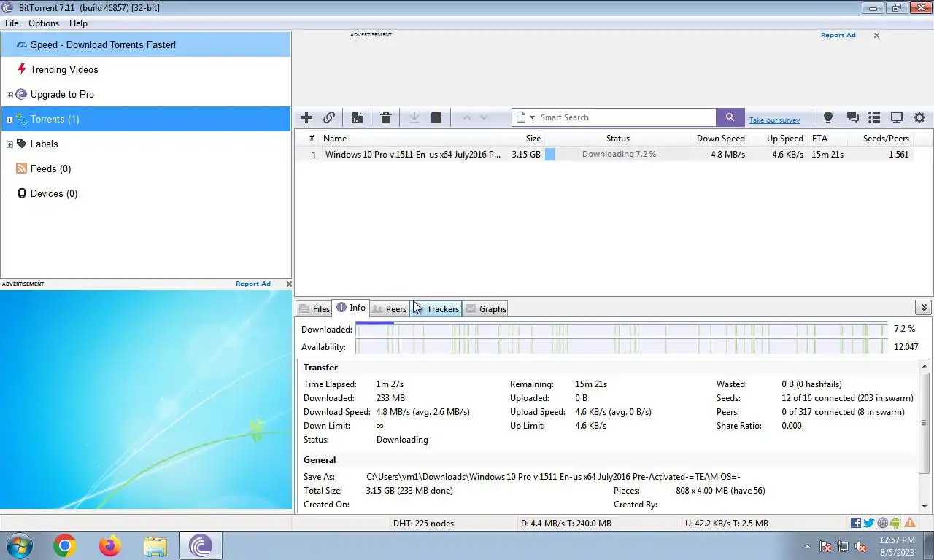Switch to the Files tab

point(314,308)
